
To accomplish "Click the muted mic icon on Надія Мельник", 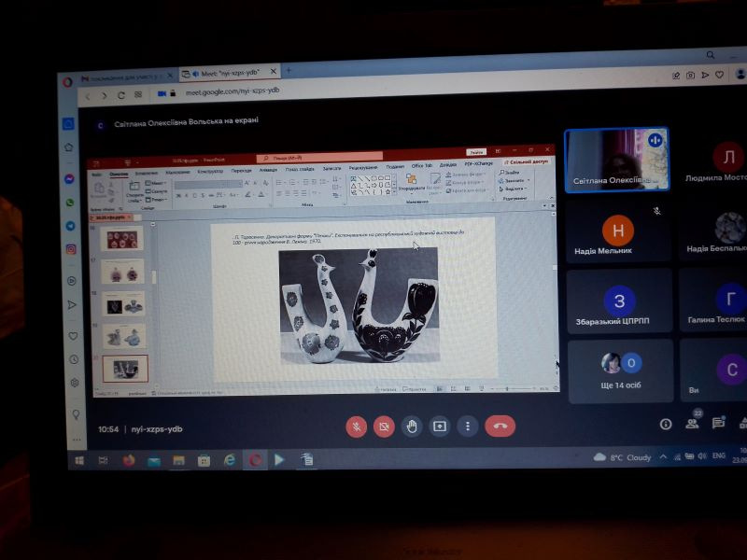I will pos(657,211).
